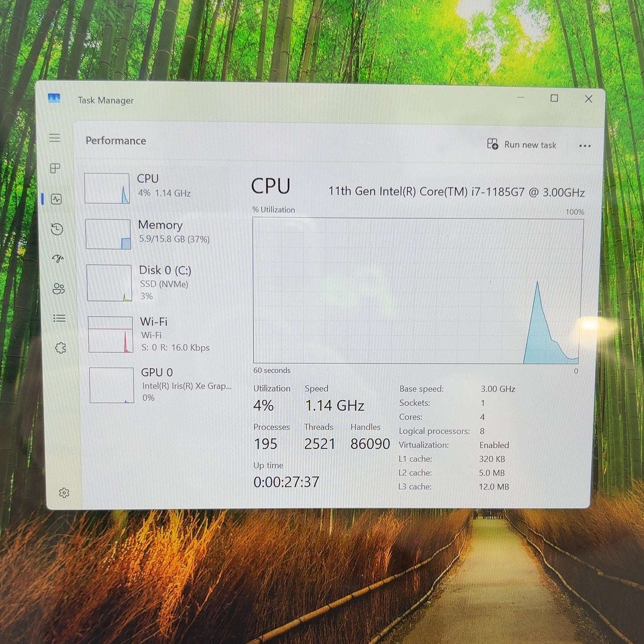Go to the Processes page icon
This screenshot has height=644, width=644.
[55, 168]
